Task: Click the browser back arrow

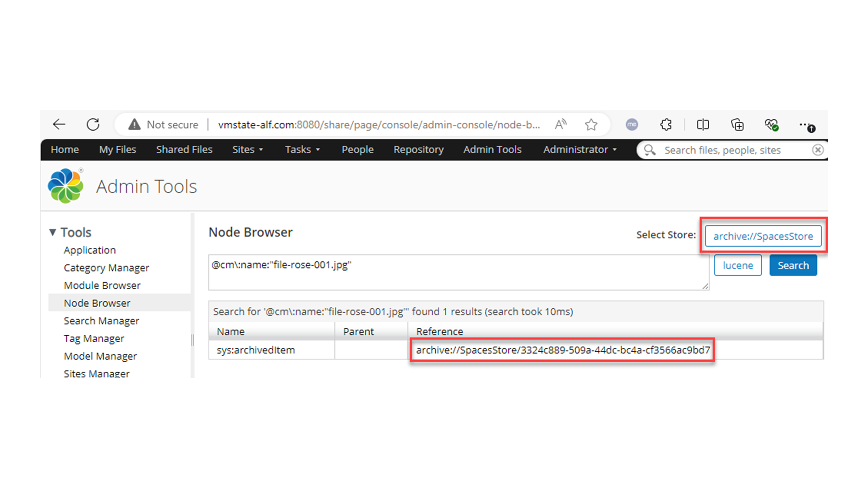Action: pyautogui.click(x=59, y=125)
